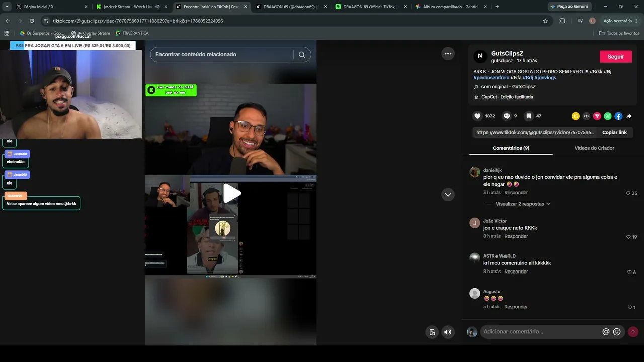Send to friends with the pink paper-plane icon

pyautogui.click(x=597, y=116)
